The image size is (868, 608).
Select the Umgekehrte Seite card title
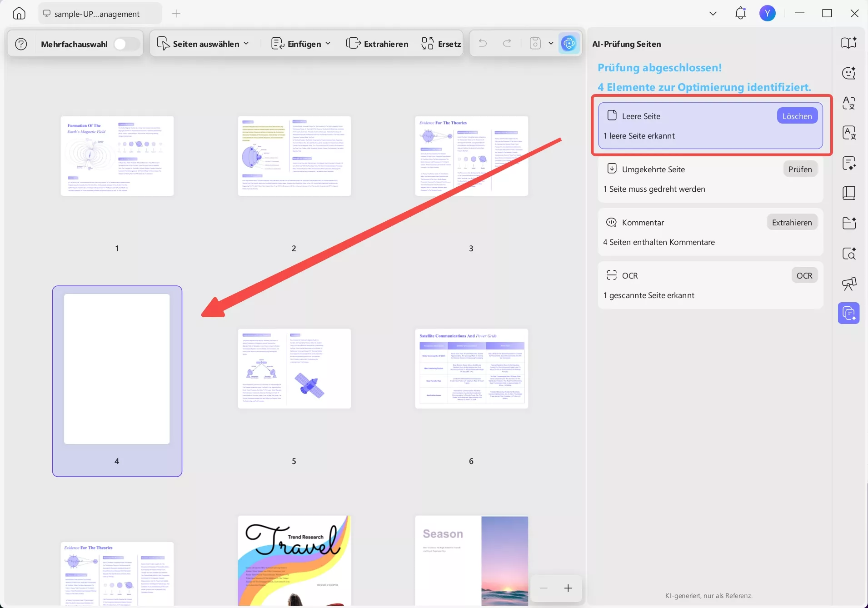point(653,169)
